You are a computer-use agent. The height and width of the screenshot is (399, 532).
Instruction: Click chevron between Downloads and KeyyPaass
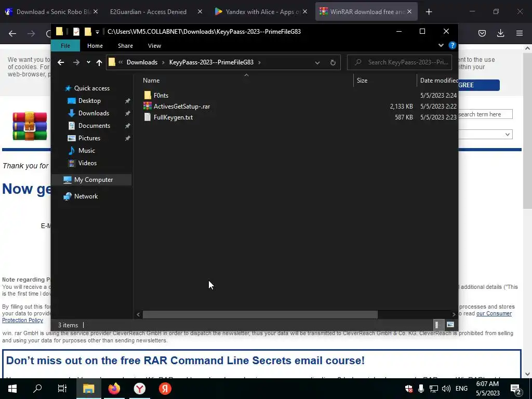[x=163, y=62]
